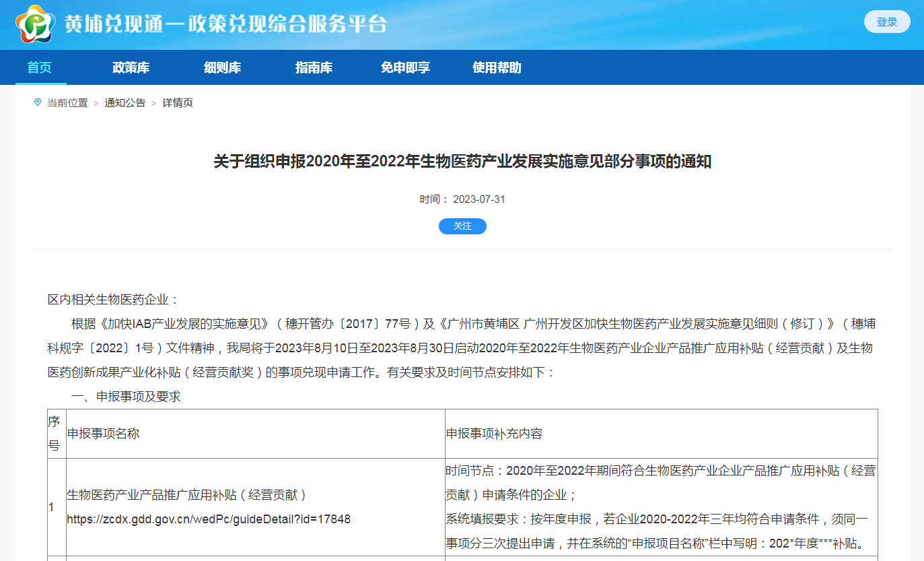Open the guideDetail?id=17848 URL link
The image size is (924, 561).
[x=209, y=519]
